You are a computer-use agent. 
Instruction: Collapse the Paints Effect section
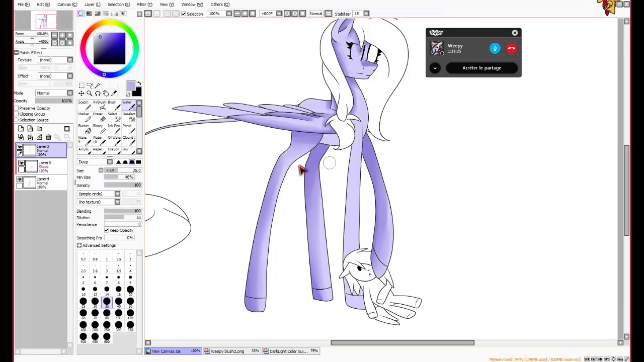click(16, 52)
